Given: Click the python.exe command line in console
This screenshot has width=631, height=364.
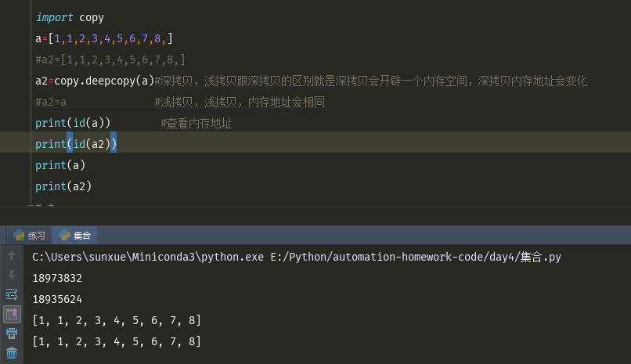Looking at the screenshot, I should [x=297, y=257].
